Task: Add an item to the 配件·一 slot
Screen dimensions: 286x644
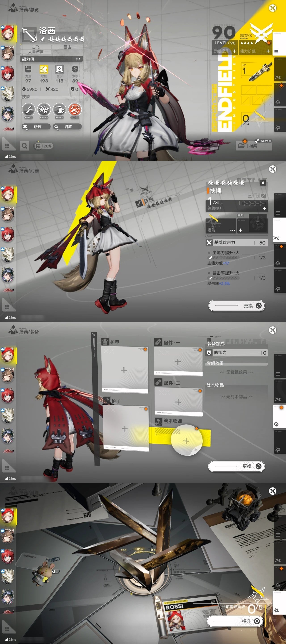Action: coord(178,362)
